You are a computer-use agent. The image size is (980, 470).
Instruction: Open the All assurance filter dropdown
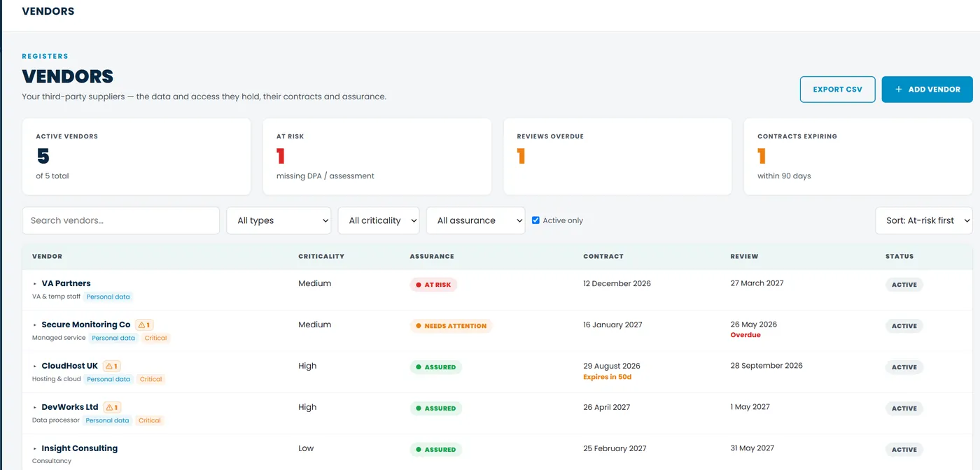475,220
